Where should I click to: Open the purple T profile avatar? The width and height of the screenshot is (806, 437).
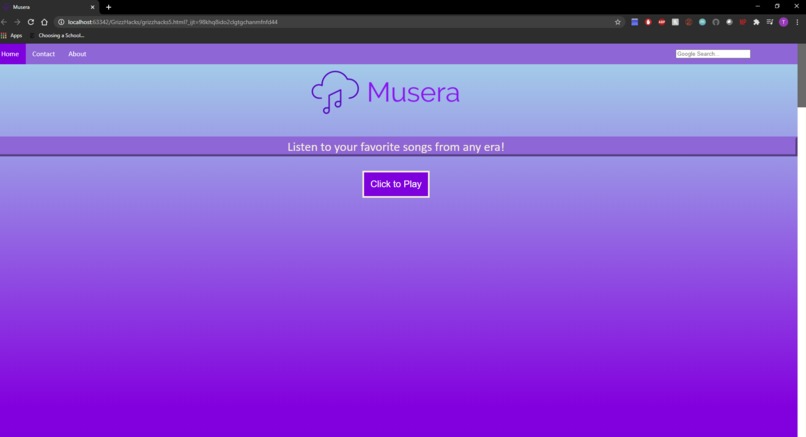coord(783,22)
